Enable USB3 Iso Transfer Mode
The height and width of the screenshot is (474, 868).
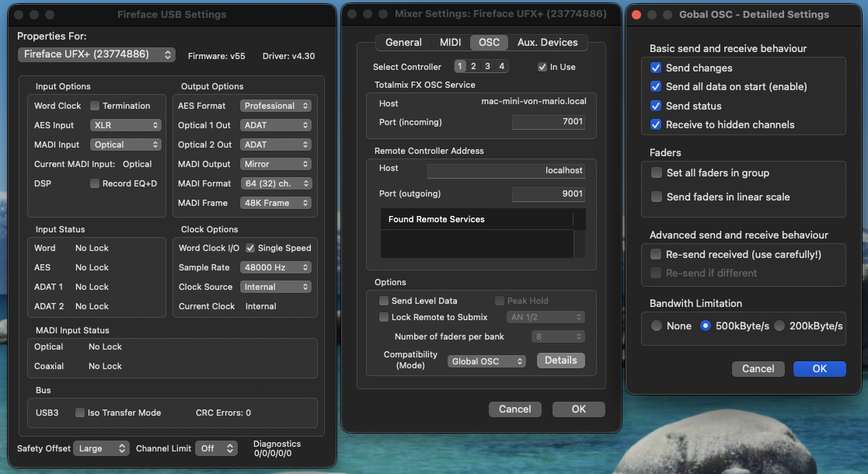[x=80, y=413]
